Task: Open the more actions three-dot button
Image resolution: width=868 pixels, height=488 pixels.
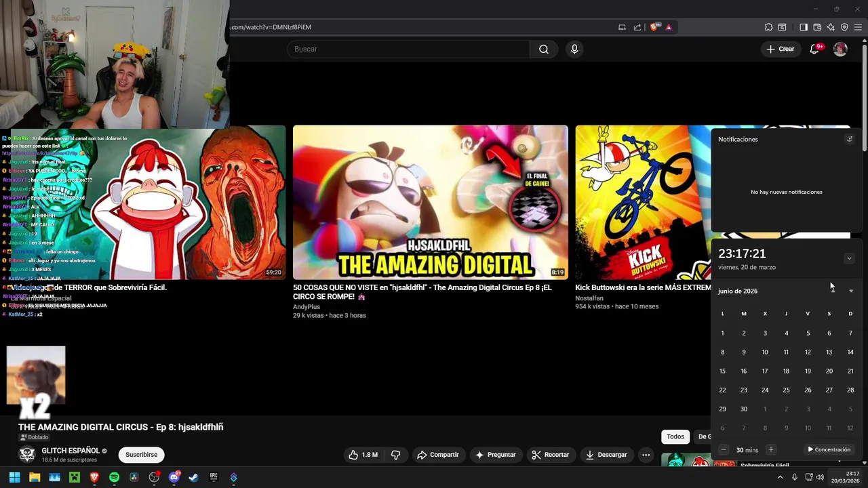Action: 646,455
